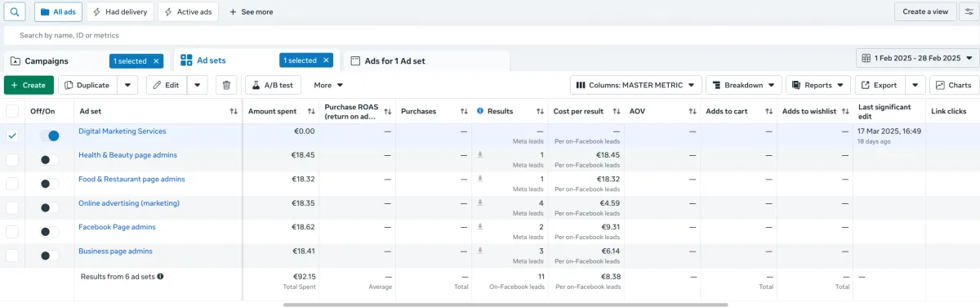Expand the arrow next to Edit

click(198, 85)
